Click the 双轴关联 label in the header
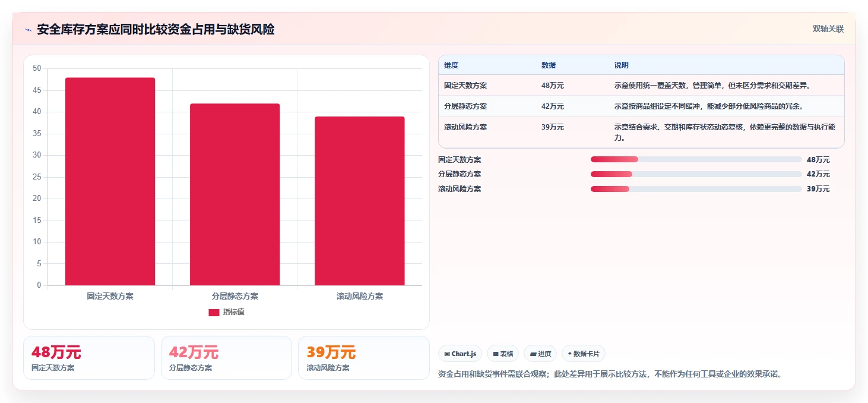The image size is (868, 403). [x=828, y=29]
